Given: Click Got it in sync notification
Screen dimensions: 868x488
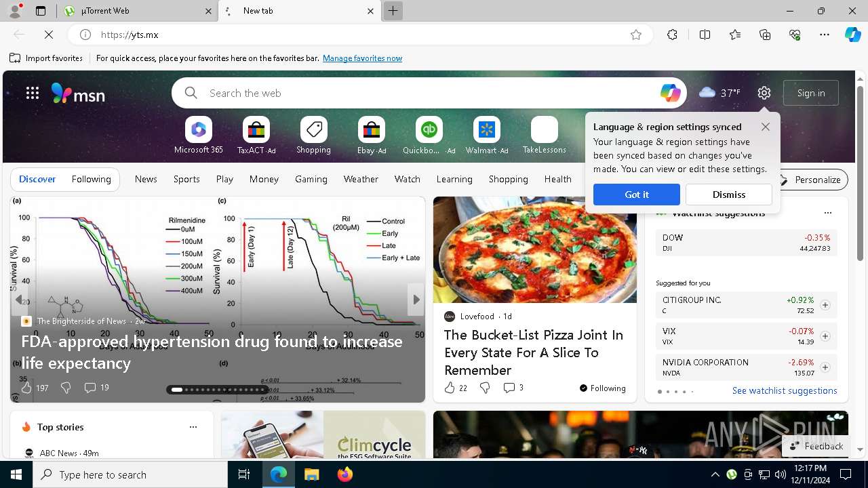Looking at the screenshot, I should [637, 195].
